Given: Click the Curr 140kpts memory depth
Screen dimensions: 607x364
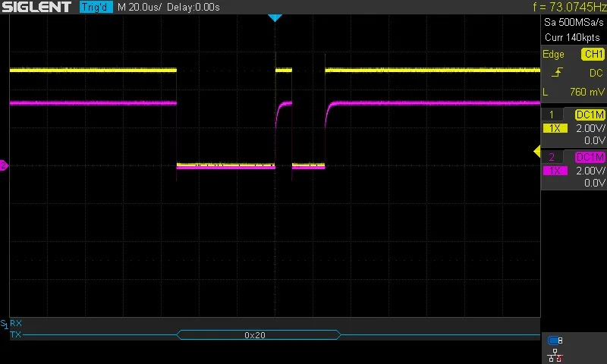Looking at the screenshot, I should pyautogui.click(x=572, y=37).
